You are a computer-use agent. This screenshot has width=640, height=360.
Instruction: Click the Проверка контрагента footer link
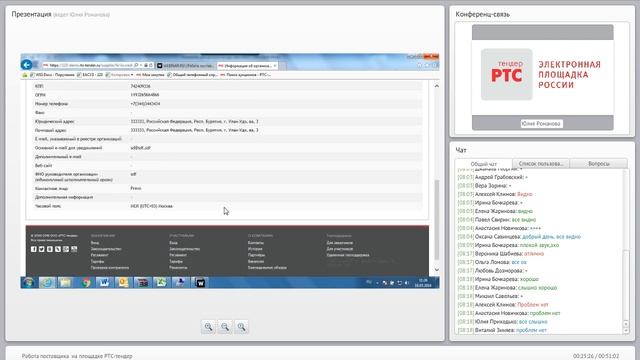[110, 268]
